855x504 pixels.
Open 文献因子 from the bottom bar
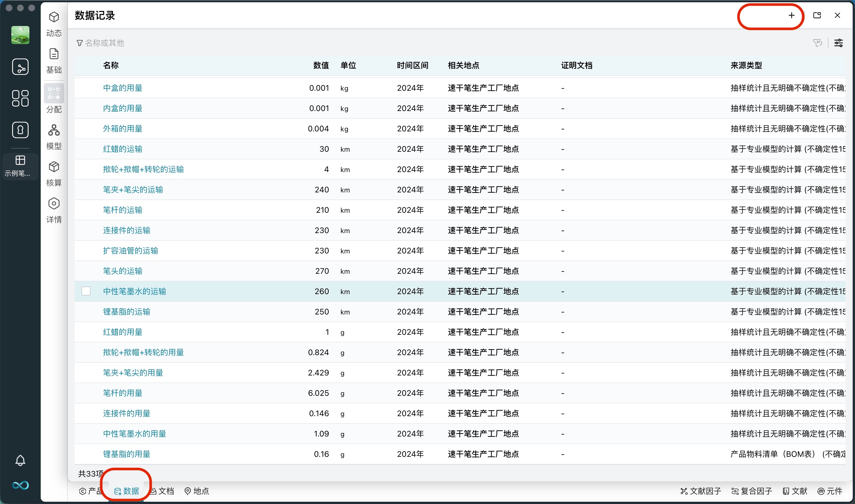point(702,491)
